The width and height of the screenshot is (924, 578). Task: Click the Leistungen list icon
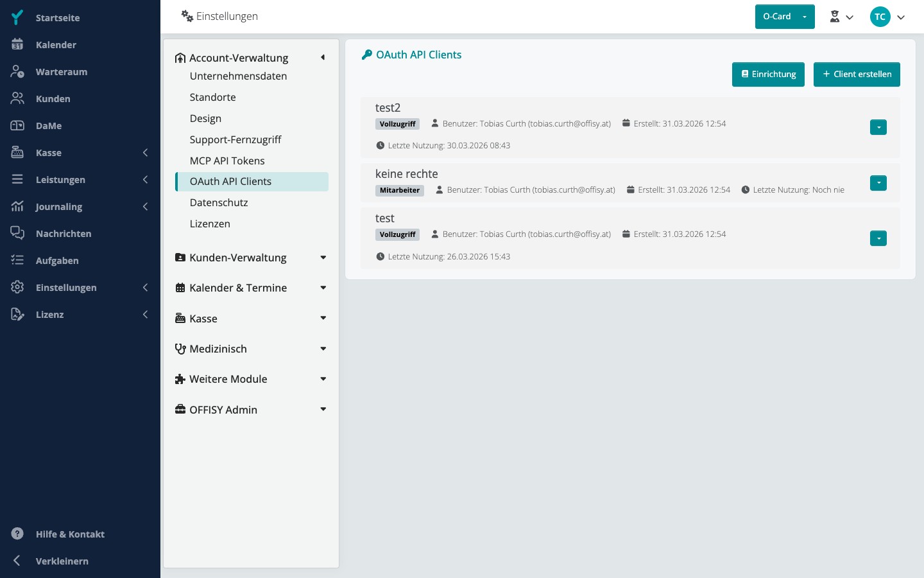(x=17, y=179)
